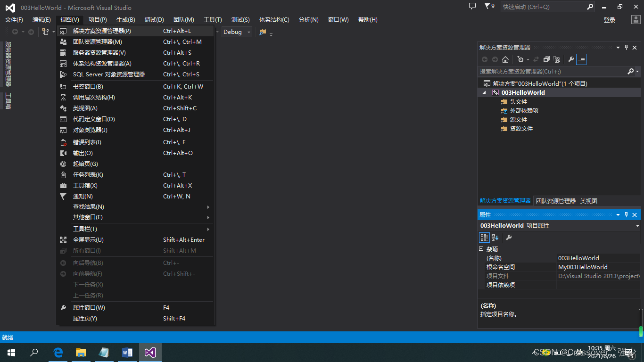Open the Debug configuration dropdown
The image size is (644, 362).
pyautogui.click(x=237, y=32)
